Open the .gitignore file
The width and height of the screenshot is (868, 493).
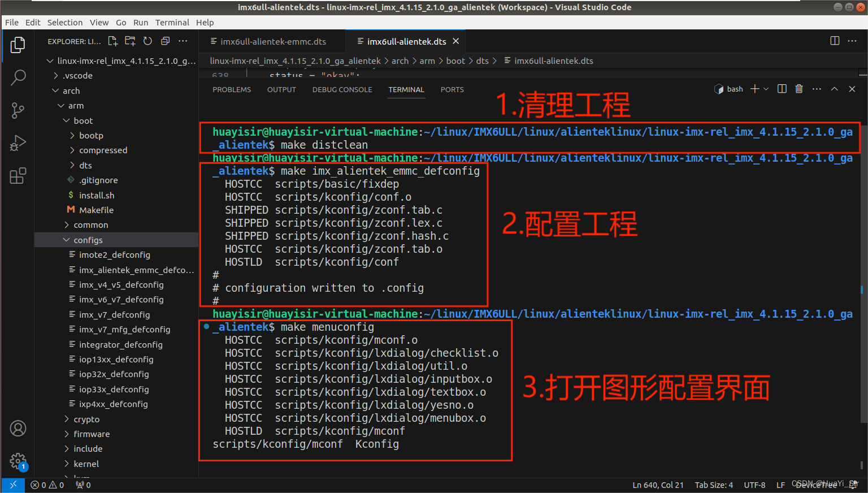click(116, 180)
